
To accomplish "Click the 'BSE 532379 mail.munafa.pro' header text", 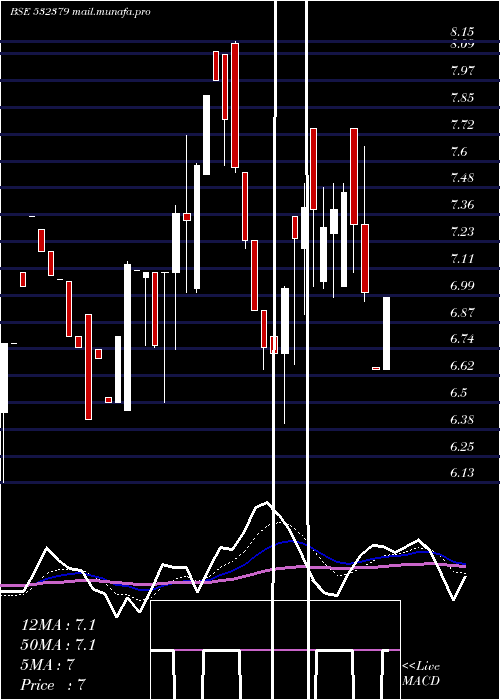I will click(80, 12).
